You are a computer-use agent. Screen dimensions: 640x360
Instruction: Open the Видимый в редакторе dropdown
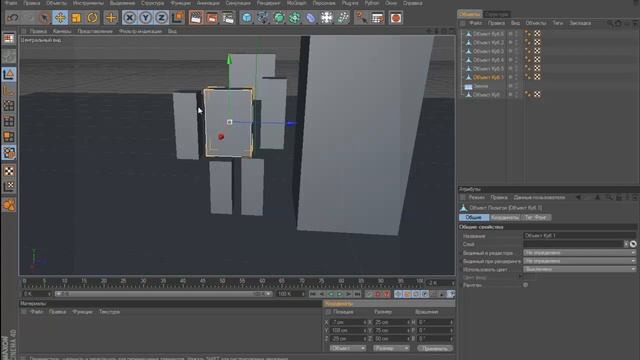pyautogui.click(x=579, y=253)
